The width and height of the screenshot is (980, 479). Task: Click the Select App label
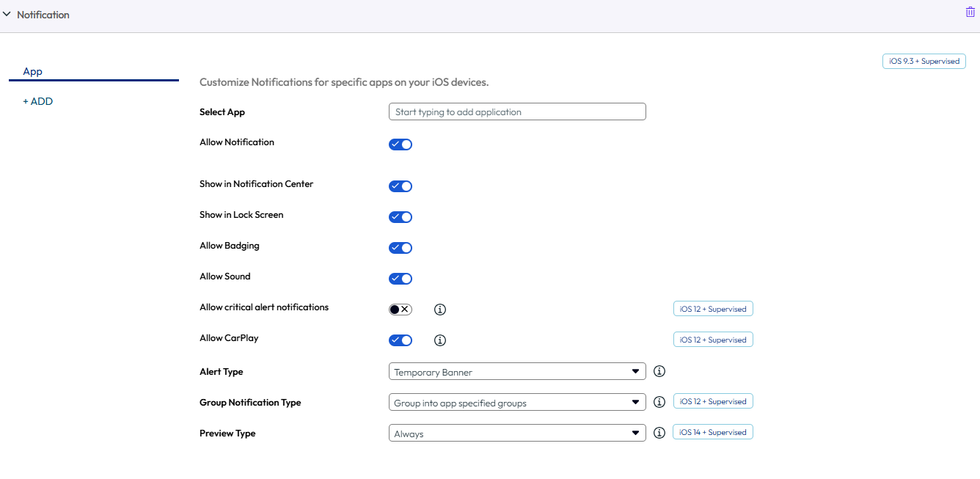pos(222,112)
